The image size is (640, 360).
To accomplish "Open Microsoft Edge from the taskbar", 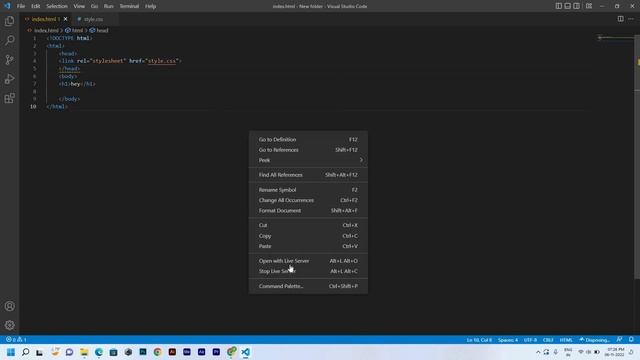I will coord(99,352).
